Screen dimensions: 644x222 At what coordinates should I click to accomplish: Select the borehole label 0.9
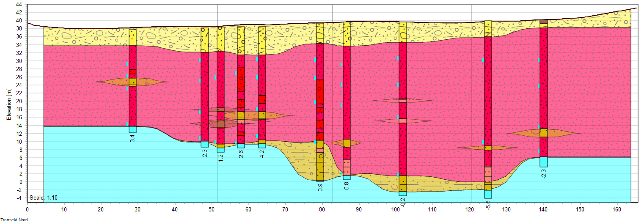[320, 187]
